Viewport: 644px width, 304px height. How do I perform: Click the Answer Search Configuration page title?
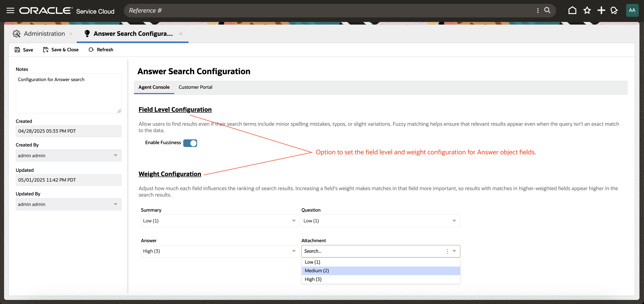coord(194,71)
